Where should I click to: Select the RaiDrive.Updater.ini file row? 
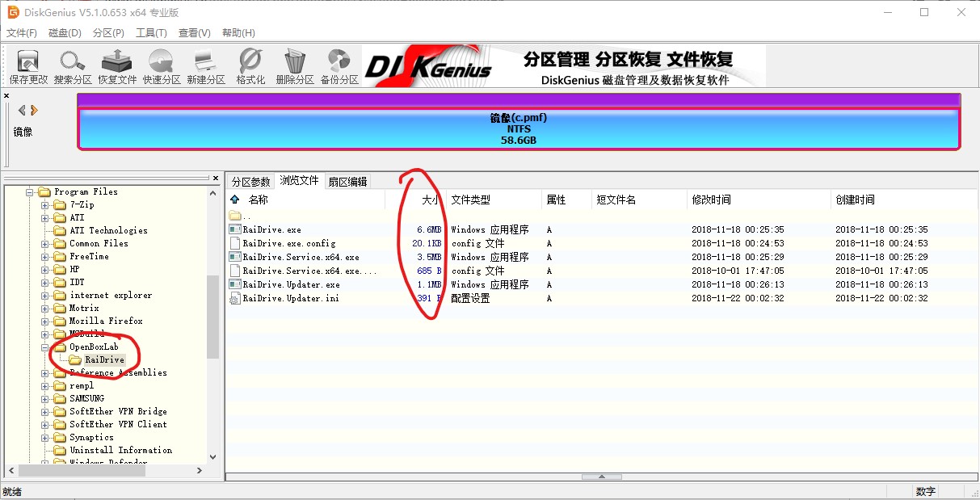[602, 298]
